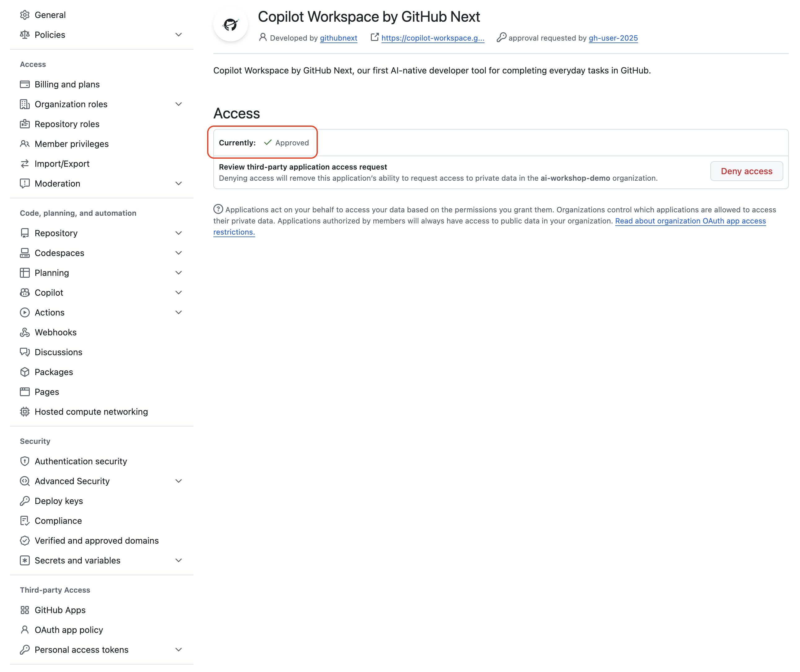The width and height of the screenshot is (800, 672).
Task: Expand the Personal access tokens chevron
Action: [178, 649]
